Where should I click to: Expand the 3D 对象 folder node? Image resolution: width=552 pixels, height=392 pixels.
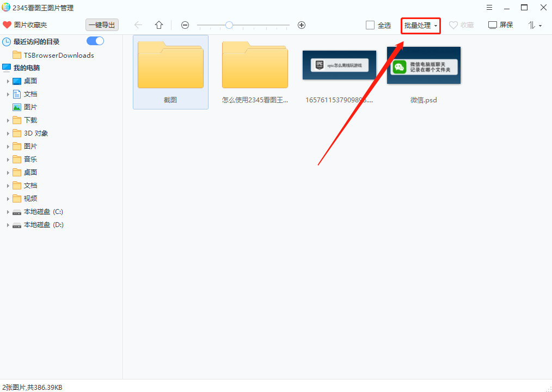pos(8,133)
